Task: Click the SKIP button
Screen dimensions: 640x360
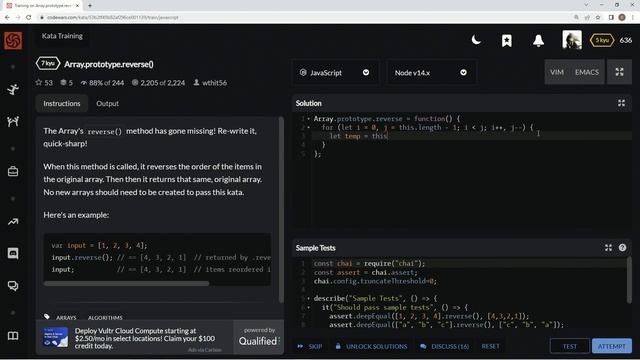Action: [x=310, y=346]
